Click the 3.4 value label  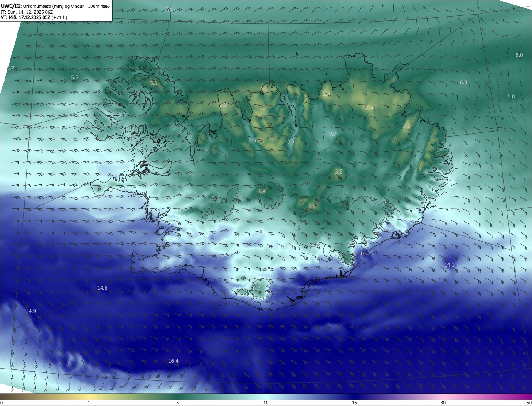pyautogui.click(x=312, y=207)
